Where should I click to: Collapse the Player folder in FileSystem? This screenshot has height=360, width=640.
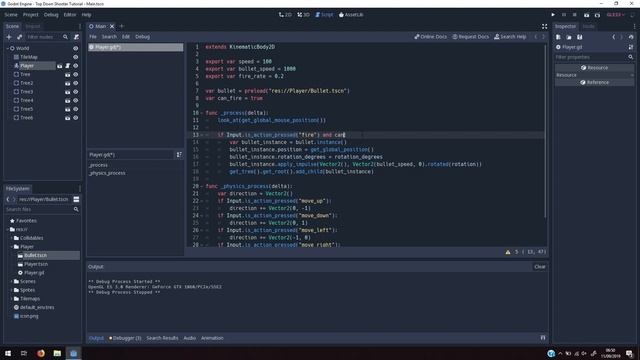(x=11, y=247)
